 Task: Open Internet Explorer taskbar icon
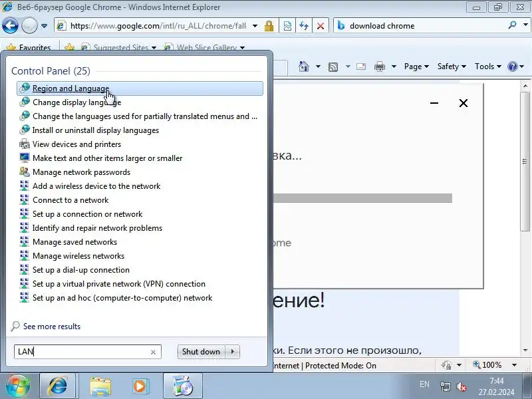[x=59, y=386]
